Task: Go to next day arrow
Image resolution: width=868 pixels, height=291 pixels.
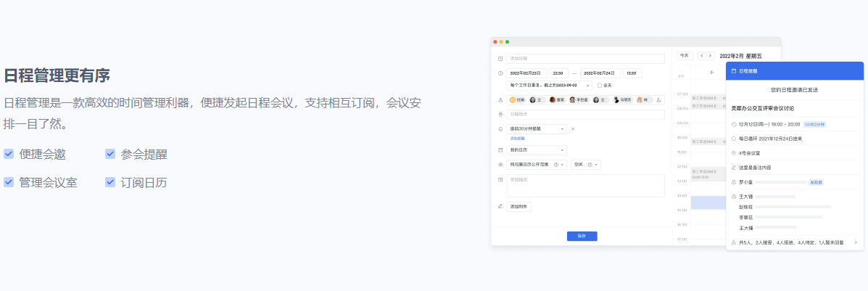Action: click(711, 56)
